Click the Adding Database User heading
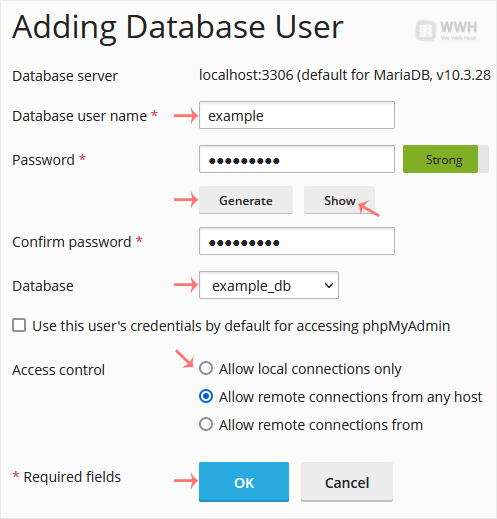 (178, 28)
